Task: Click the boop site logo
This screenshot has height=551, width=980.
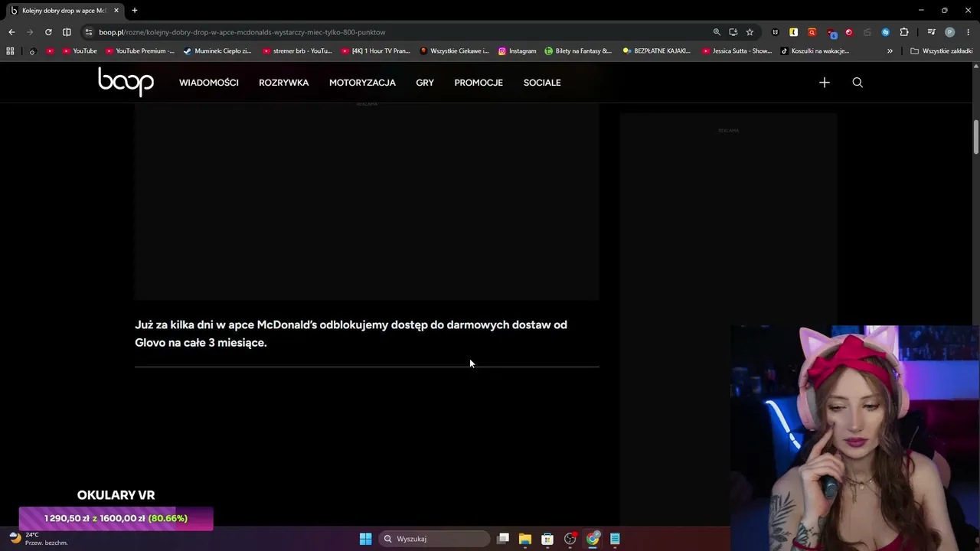Action: (x=126, y=82)
